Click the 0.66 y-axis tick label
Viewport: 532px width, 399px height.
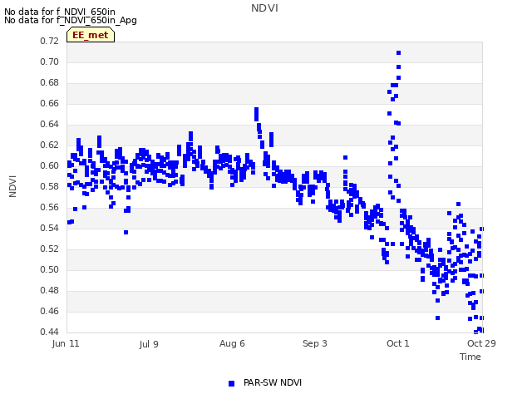[x=50, y=103]
